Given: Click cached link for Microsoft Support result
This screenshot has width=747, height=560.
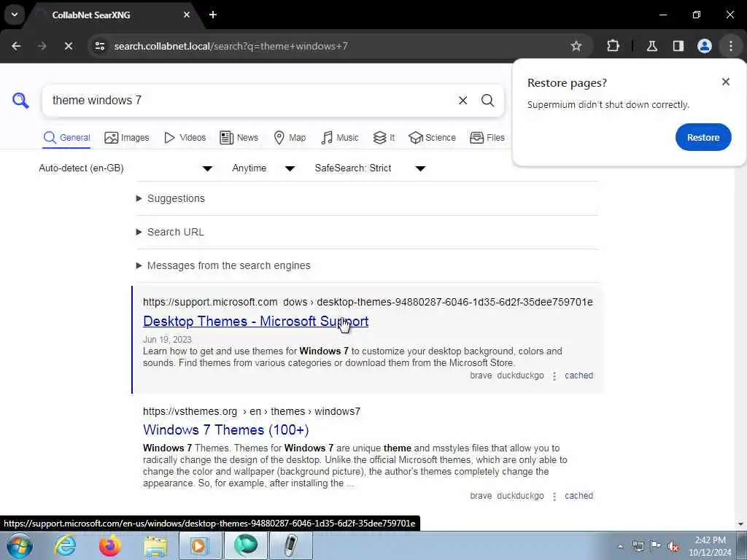Looking at the screenshot, I should pyautogui.click(x=578, y=376).
